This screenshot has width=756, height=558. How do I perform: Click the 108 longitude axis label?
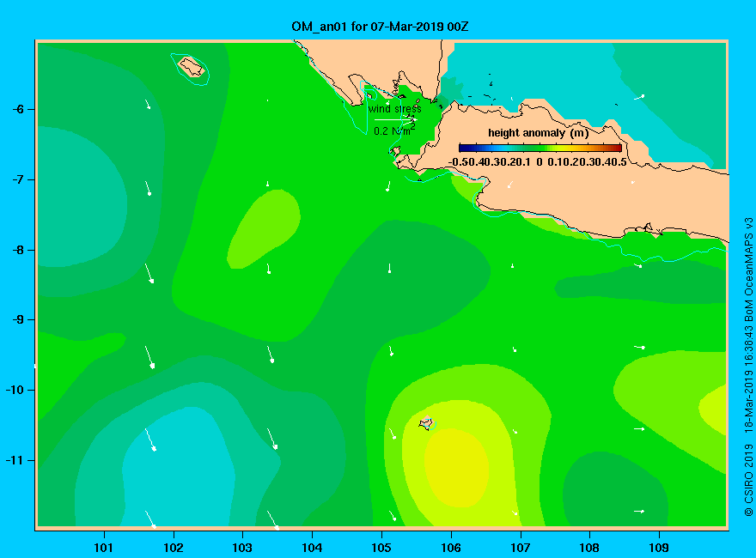click(589, 548)
